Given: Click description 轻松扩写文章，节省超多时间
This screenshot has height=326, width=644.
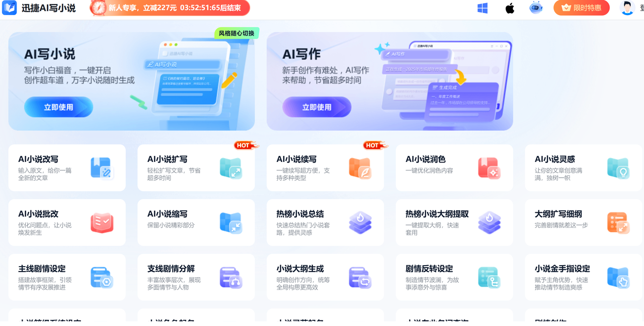Looking at the screenshot, I should point(174,174).
